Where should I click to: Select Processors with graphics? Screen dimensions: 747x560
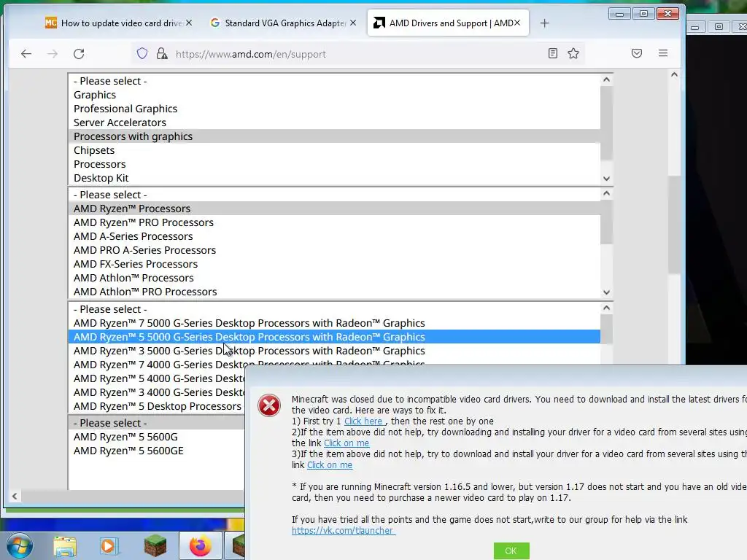(x=334, y=136)
